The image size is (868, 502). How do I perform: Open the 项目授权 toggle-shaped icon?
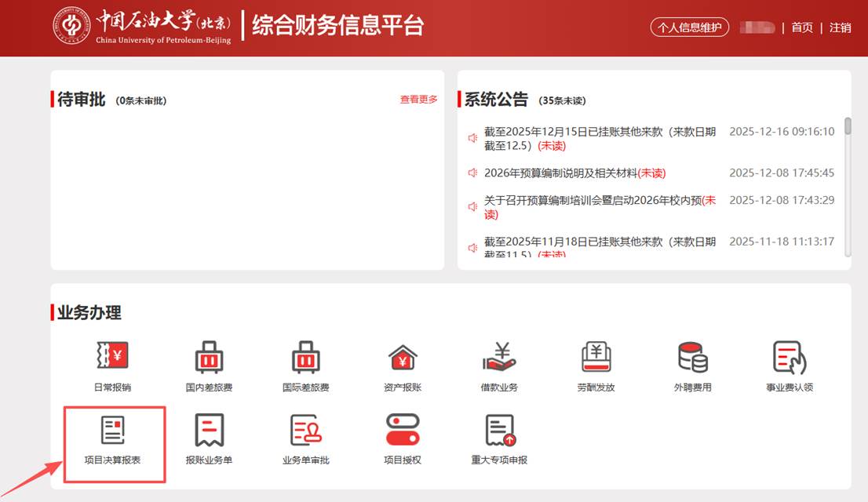point(403,431)
